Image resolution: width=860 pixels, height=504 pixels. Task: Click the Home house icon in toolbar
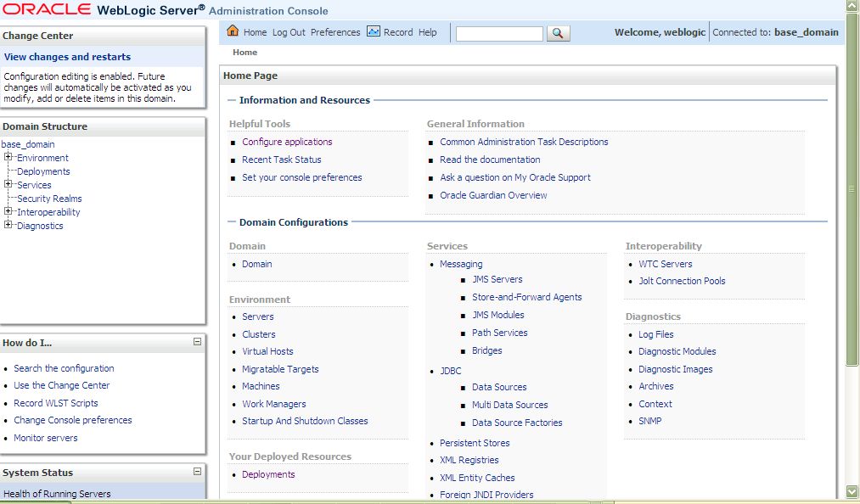tap(233, 31)
